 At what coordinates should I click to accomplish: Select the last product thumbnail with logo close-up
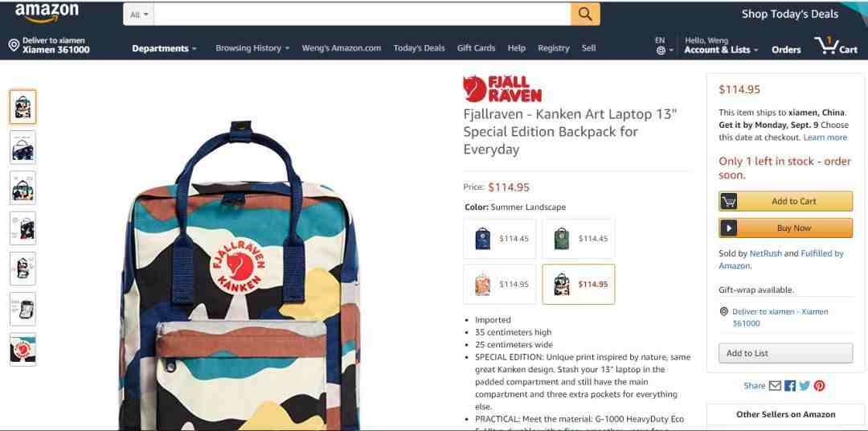click(23, 350)
